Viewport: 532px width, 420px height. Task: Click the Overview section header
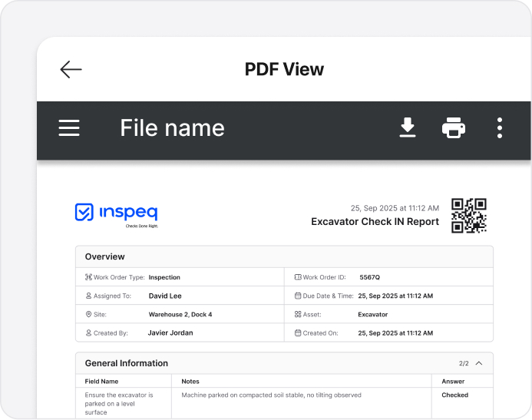pos(284,256)
